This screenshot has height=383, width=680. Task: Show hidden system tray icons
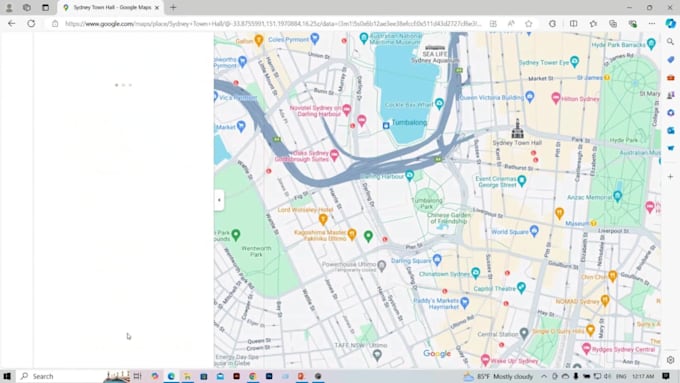pyautogui.click(x=544, y=376)
